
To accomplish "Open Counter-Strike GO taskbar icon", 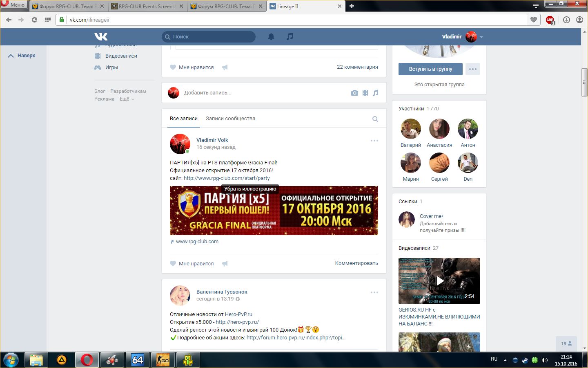I will (163, 360).
